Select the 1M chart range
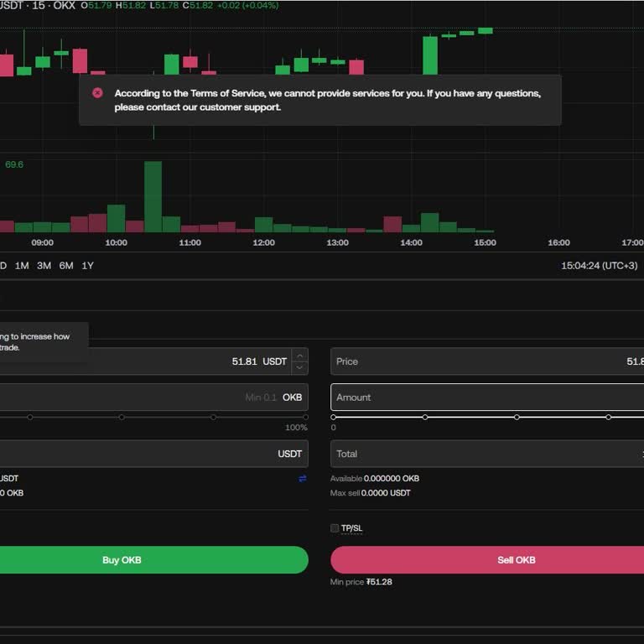This screenshot has width=644, height=644. pyautogui.click(x=22, y=266)
